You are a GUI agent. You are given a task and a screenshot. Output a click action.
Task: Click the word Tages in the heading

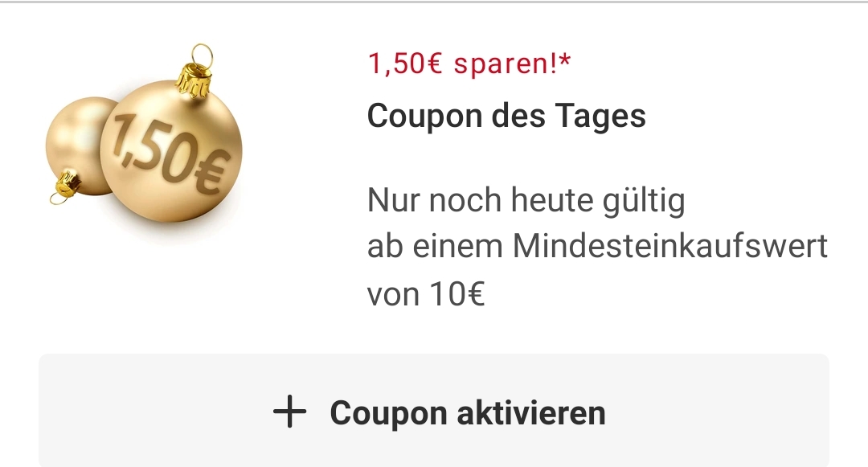click(x=600, y=117)
